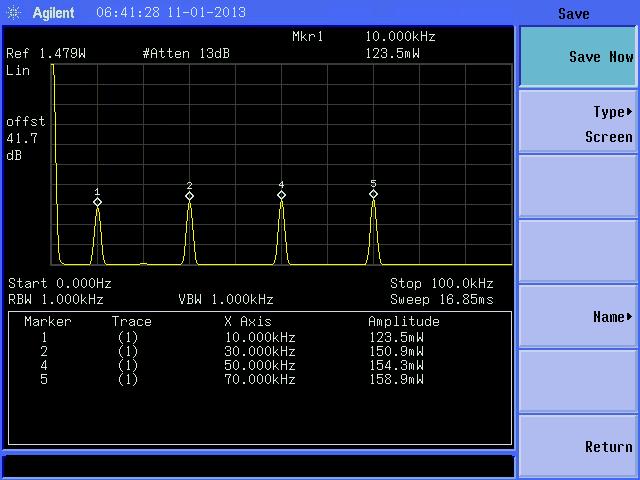
Task: Click the Ref 1.479W reference level readout
Action: click(x=46, y=53)
